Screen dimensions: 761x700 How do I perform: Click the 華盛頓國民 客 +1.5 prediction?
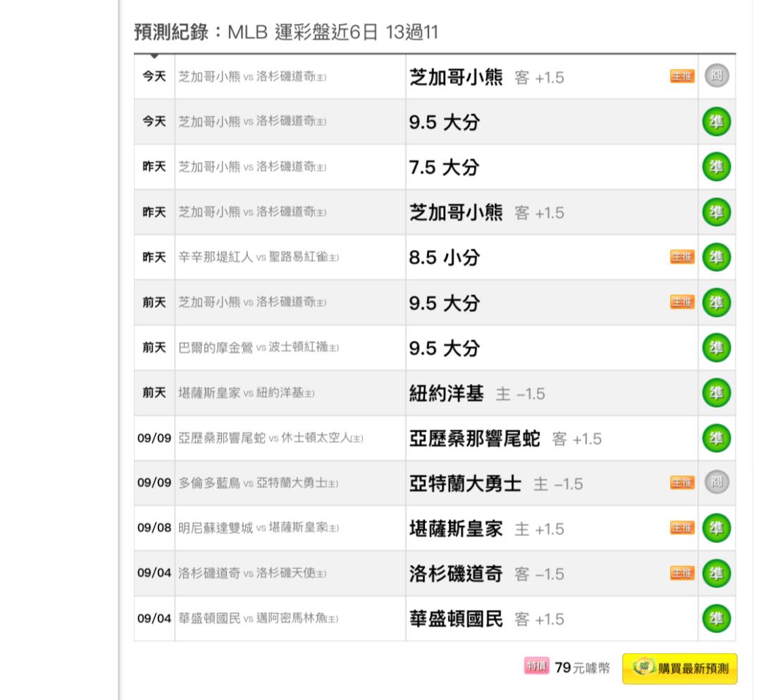(x=487, y=619)
